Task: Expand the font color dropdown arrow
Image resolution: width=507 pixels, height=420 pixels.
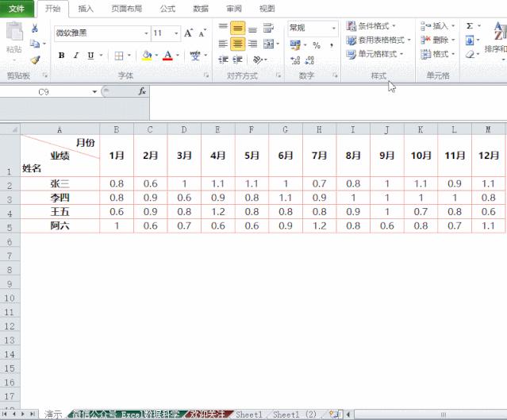Action: [178, 56]
